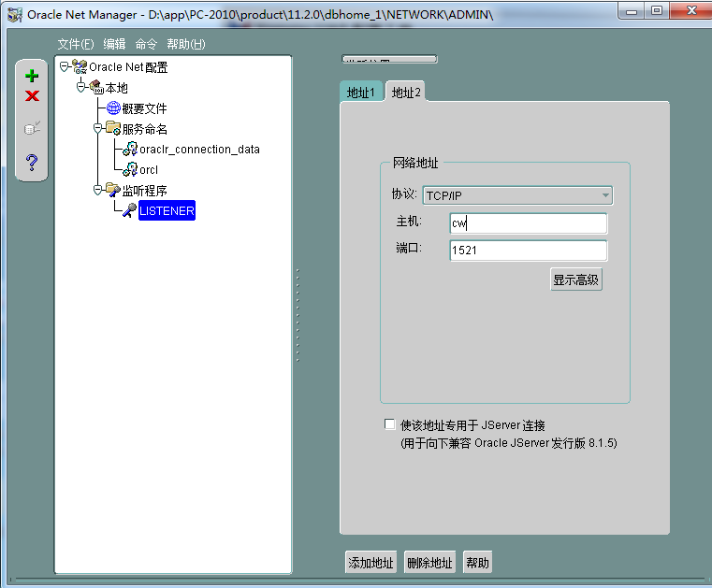Click the oraclr_connection_data service icon
Screen dimensions: 712x588
(130, 149)
